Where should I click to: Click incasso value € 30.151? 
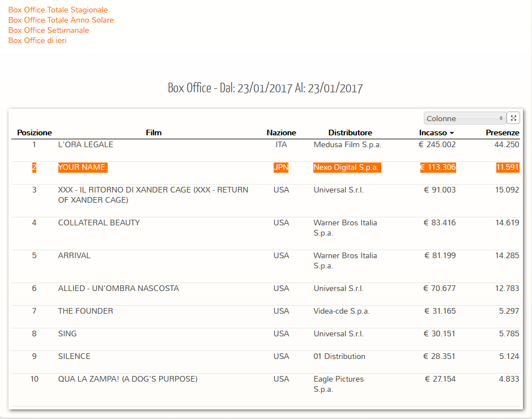[x=440, y=334]
